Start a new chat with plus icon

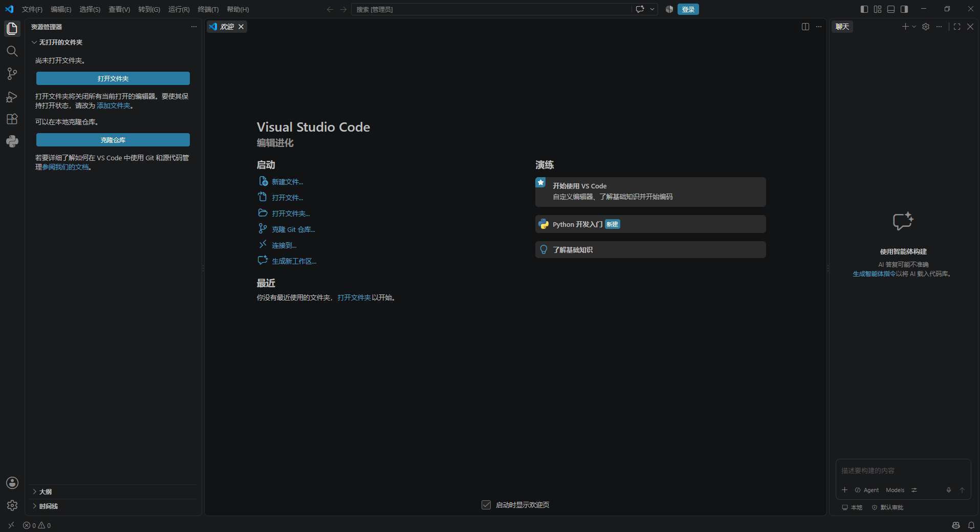(x=905, y=27)
